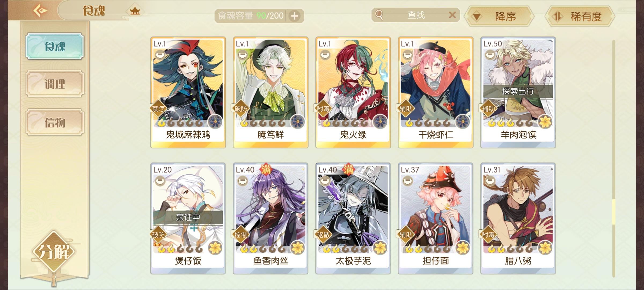Click the magnifier search icon
The width and height of the screenshot is (644, 290).
(x=379, y=15)
